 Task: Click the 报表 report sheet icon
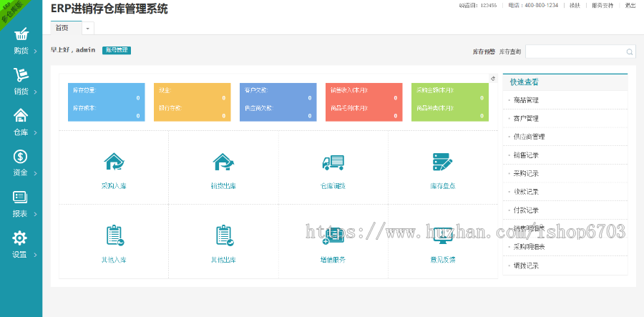21,197
